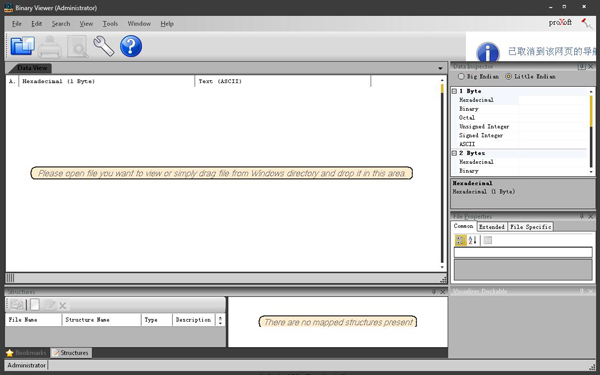Open the File menu

pos(17,23)
